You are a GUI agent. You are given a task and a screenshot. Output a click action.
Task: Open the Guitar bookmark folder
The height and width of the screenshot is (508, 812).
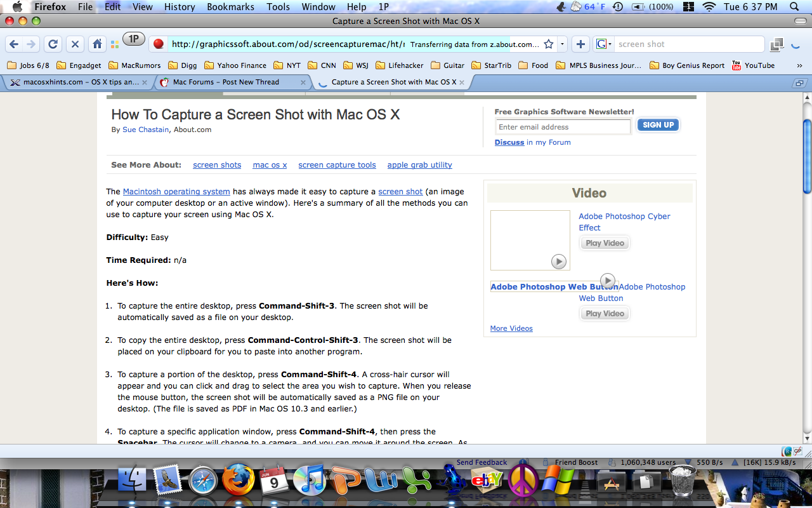point(448,65)
